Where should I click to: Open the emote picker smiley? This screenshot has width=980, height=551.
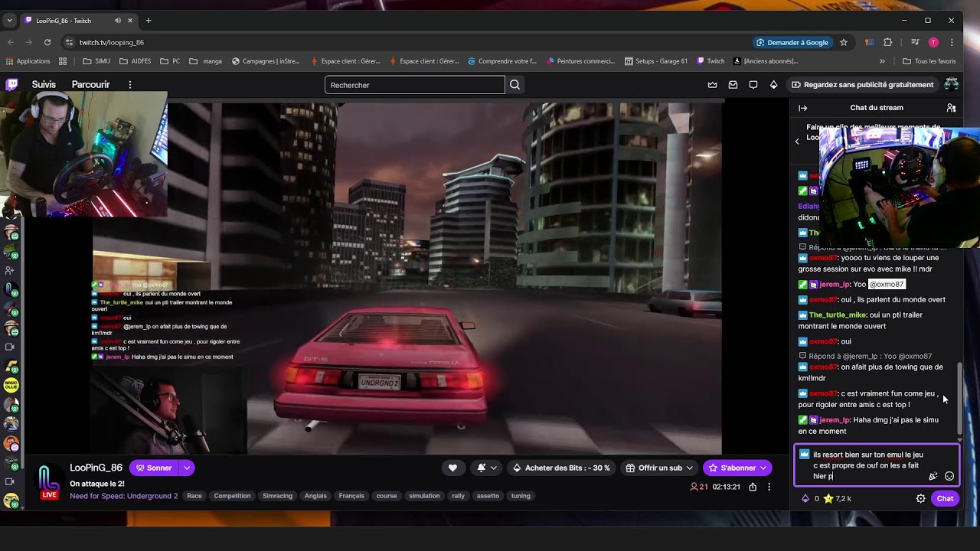coord(949,476)
